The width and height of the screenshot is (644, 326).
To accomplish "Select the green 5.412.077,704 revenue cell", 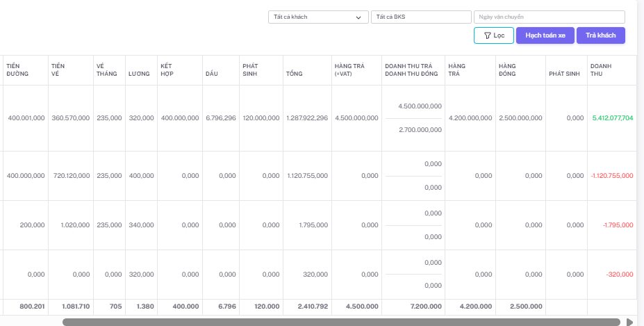I will [612, 118].
